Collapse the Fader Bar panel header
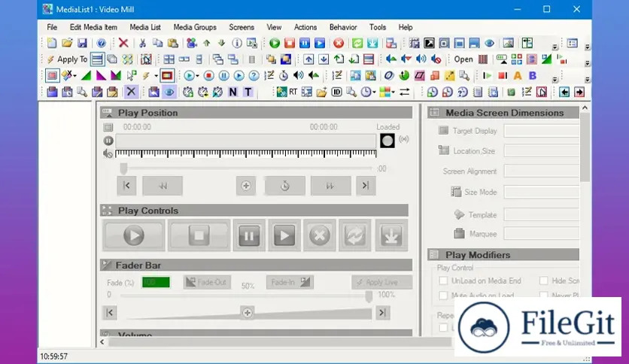The height and width of the screenshot is (364, 629). [x=257, y=265]
